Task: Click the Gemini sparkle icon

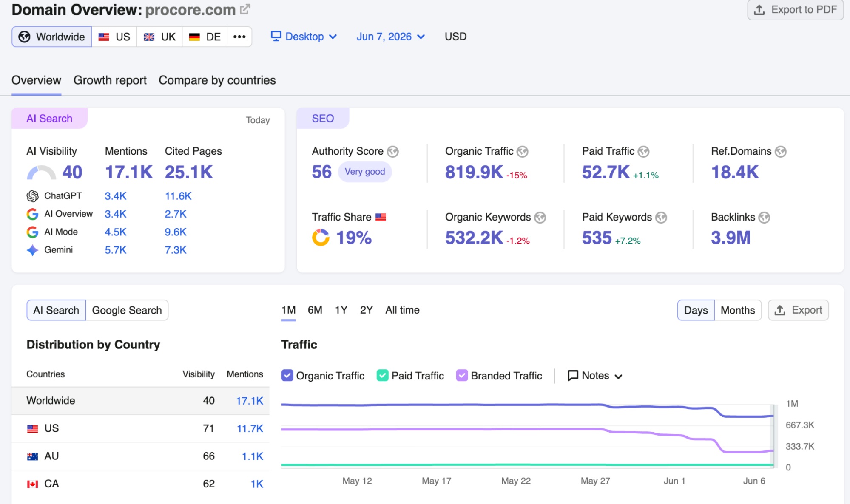Action: tap(33, 250)
